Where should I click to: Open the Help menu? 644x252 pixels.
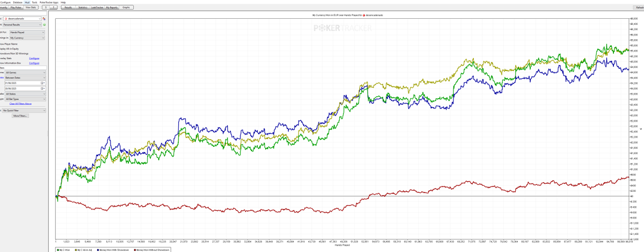click(63, 2)
